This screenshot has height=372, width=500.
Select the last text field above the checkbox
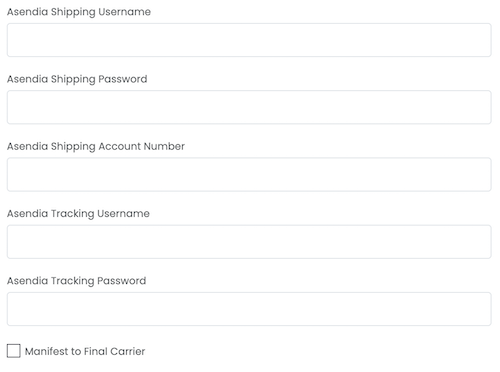(249, 309)
